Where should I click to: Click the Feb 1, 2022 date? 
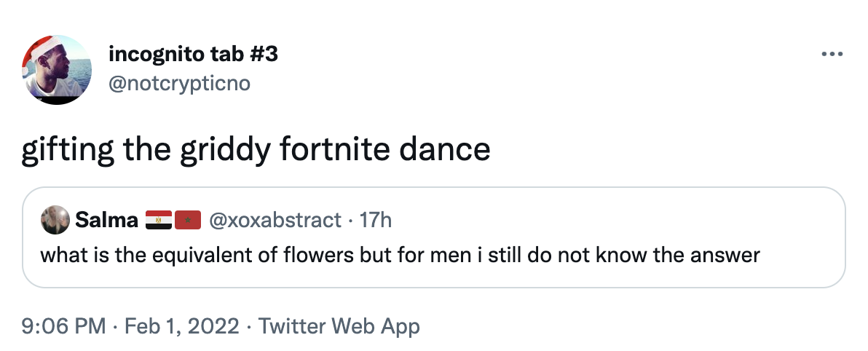point(181,326)
